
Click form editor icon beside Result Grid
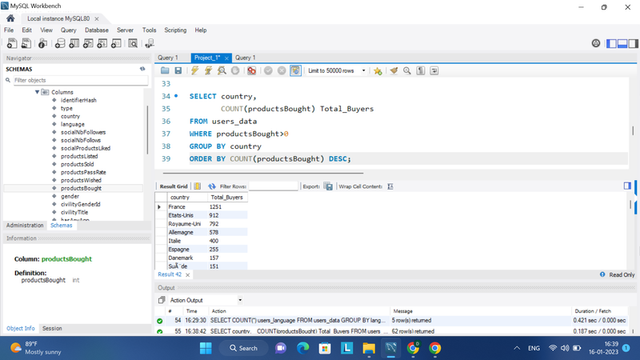[197, 186]
